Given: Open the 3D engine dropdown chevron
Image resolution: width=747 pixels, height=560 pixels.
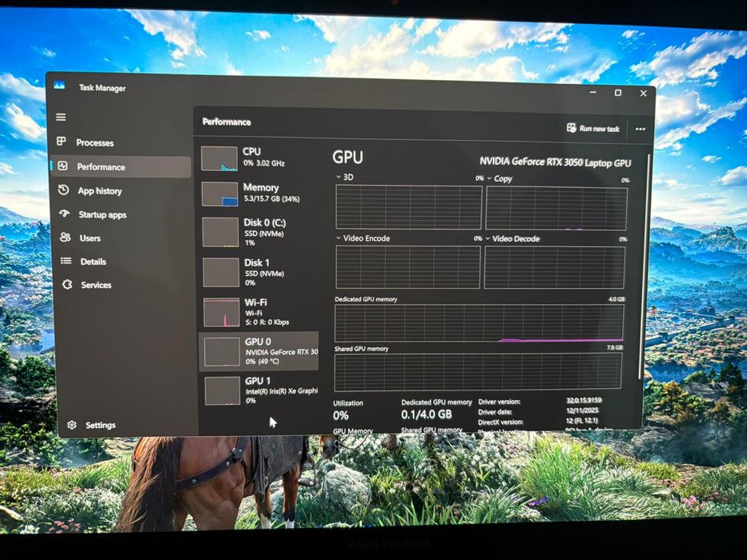Looking at the screenshot, I should coord(338,177).
